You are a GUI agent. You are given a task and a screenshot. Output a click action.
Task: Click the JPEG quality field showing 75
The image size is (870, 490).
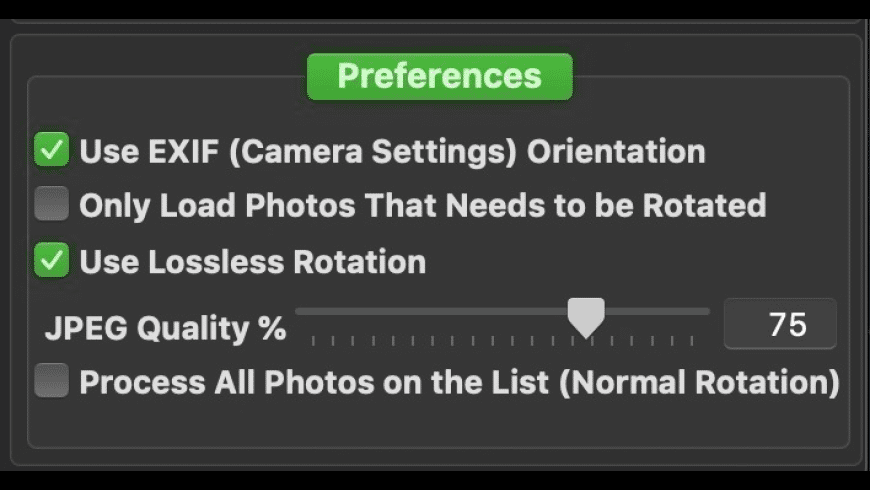click(x=780, y=324)
